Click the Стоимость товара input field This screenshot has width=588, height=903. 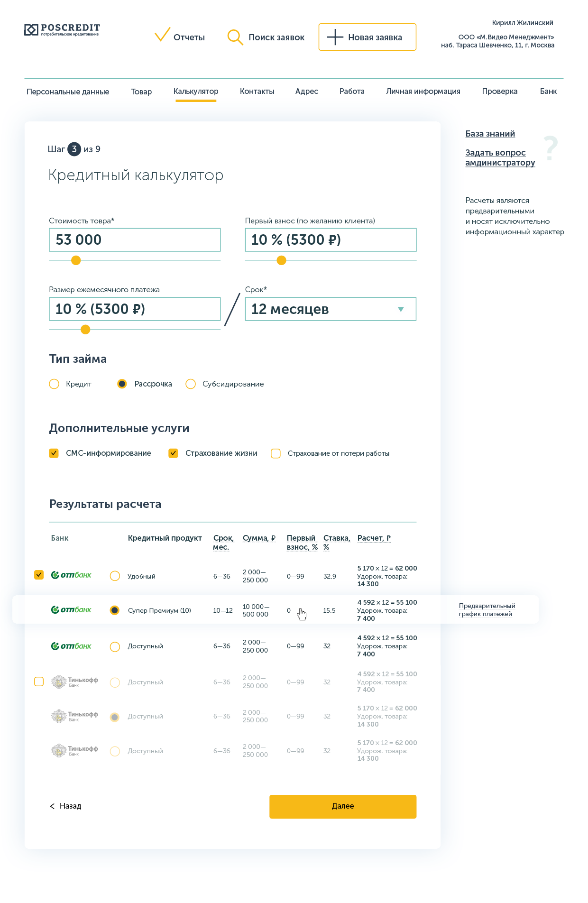coord(135,240)
